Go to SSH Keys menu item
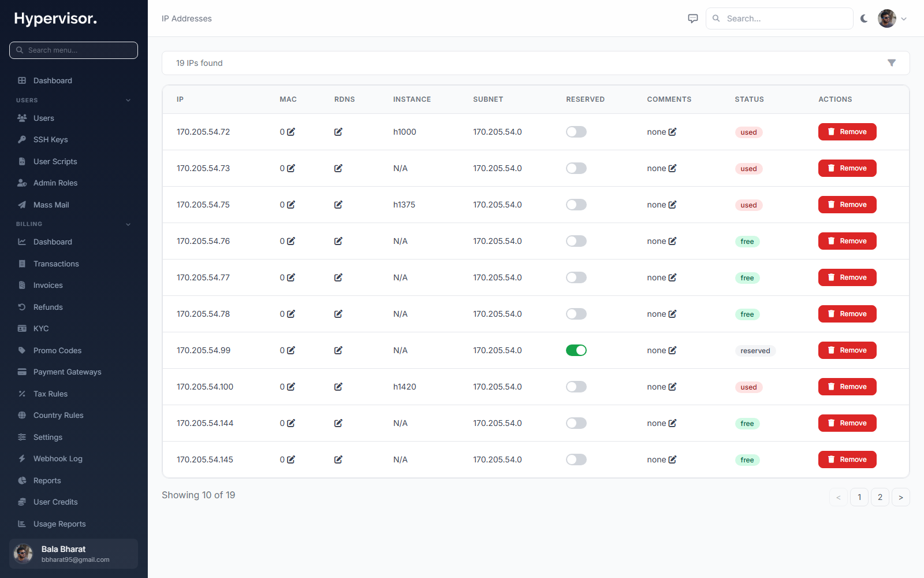The height and width of the screenshot is (578, 924). click(x=51, y=139)
